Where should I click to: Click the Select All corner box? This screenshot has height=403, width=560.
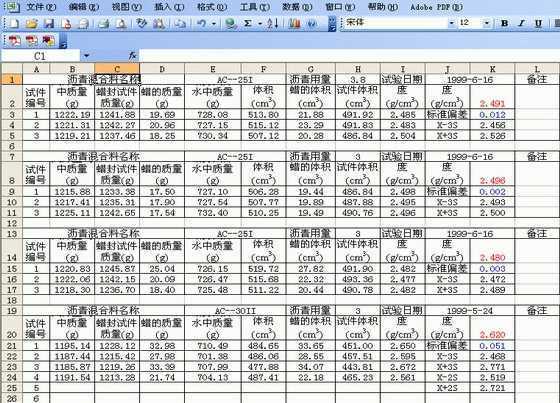12,69
